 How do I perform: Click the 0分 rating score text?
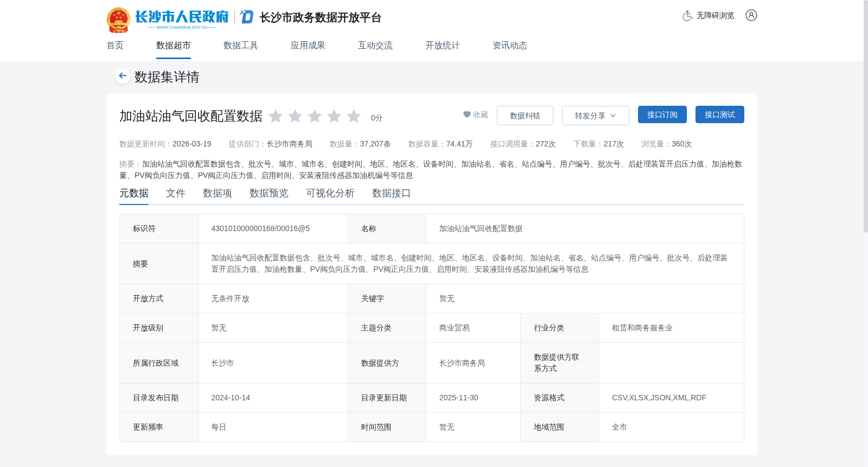tap(376, 118)
